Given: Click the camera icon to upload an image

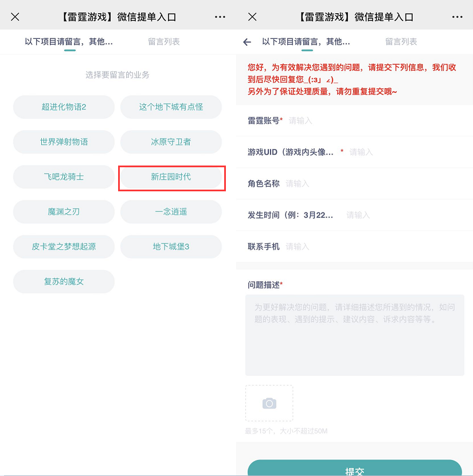Looking at the screenshot, I should pos(269,403).
